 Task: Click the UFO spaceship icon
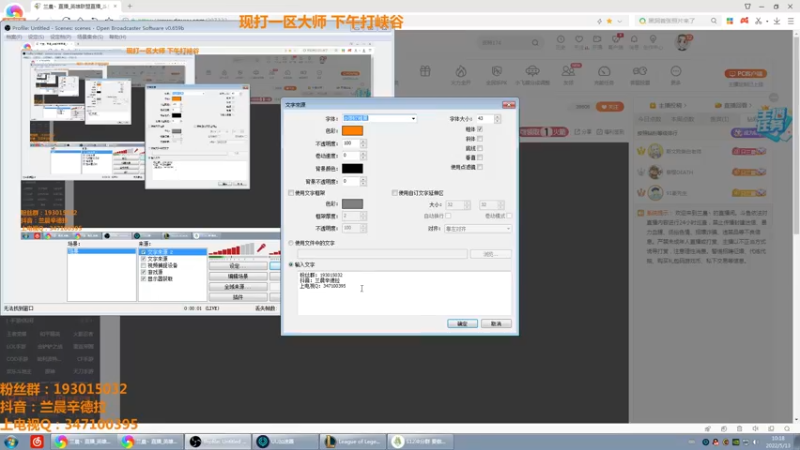[x=532, y=71]
